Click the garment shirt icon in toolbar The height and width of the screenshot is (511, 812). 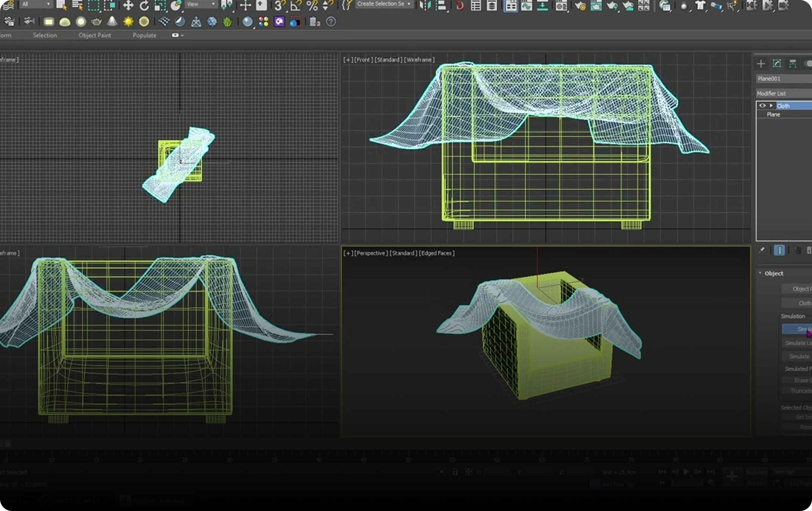point(700,5)
